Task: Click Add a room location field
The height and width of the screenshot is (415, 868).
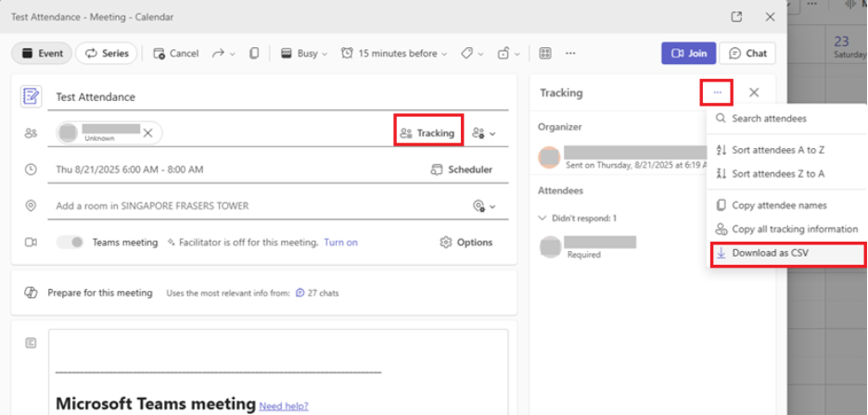Action: (152, 206)
